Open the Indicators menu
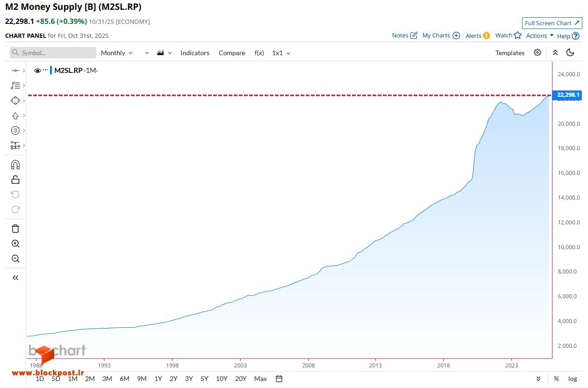This screenshot has height=388, width=588. click(195, 53)
